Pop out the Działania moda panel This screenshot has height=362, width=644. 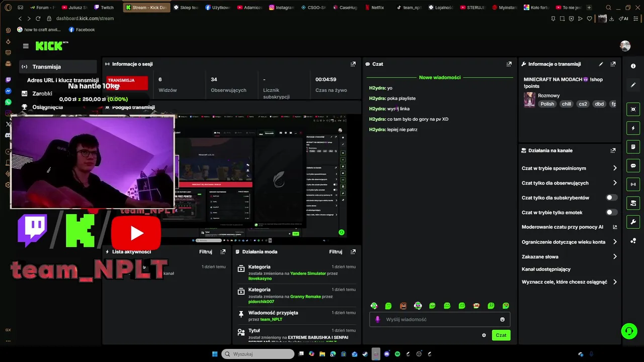tap(353, 251)
